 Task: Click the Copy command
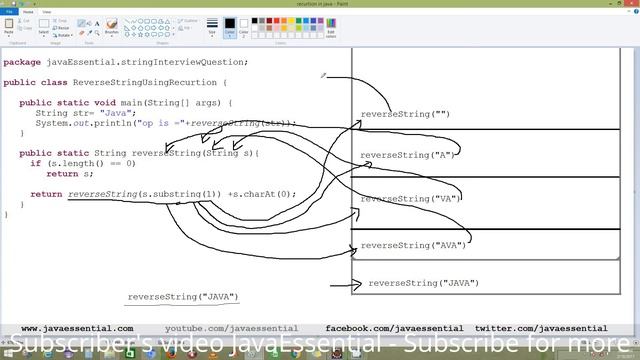pyautogui.click(x=24, y=28)
